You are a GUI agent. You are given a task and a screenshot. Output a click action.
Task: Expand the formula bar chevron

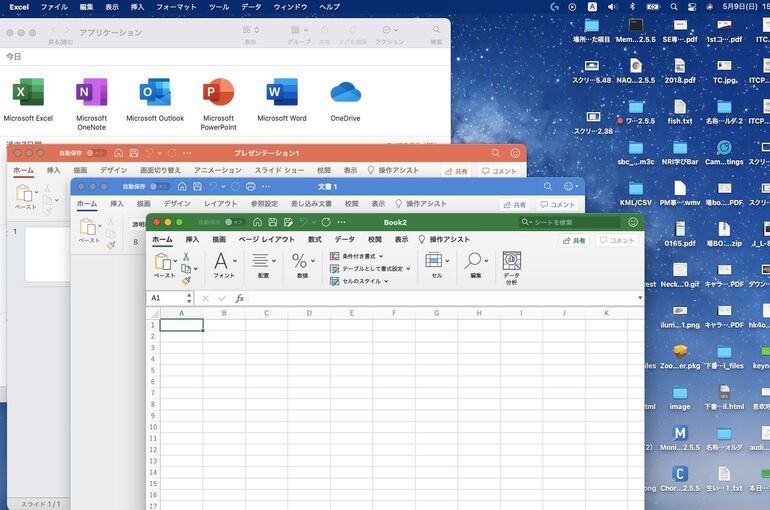coord(639,298)
